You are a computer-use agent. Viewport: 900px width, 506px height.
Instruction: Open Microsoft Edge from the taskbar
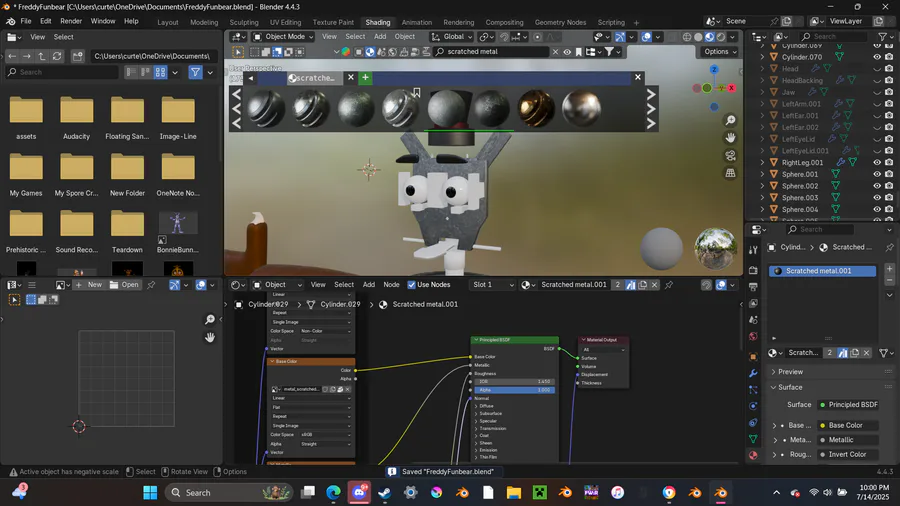click(333, 492)
